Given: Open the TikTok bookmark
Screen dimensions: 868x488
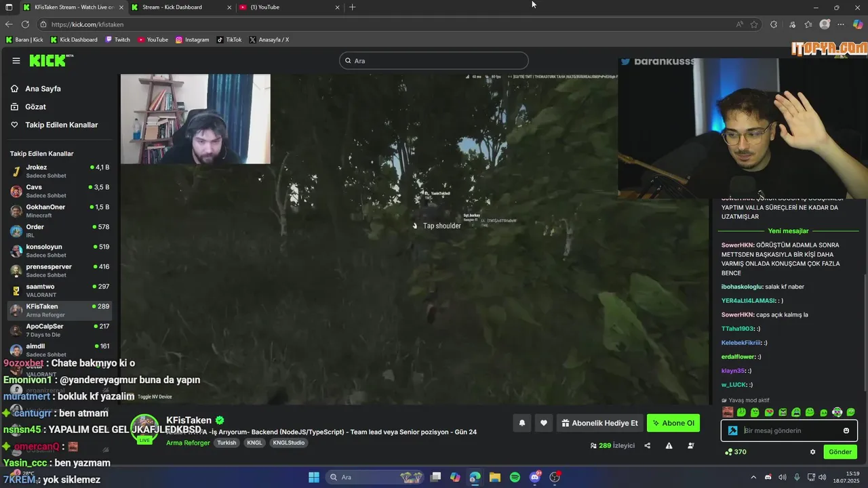Looking at the screenshot, I should 229,40.
